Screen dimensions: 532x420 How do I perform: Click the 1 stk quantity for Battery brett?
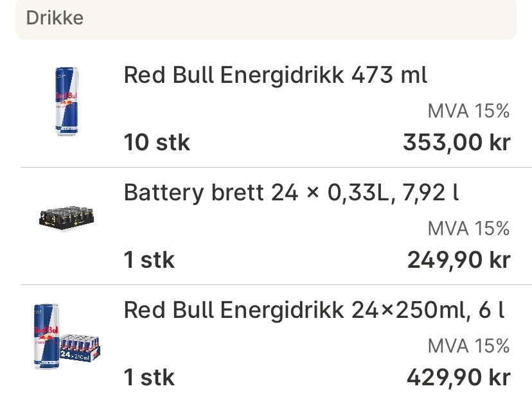149,260
